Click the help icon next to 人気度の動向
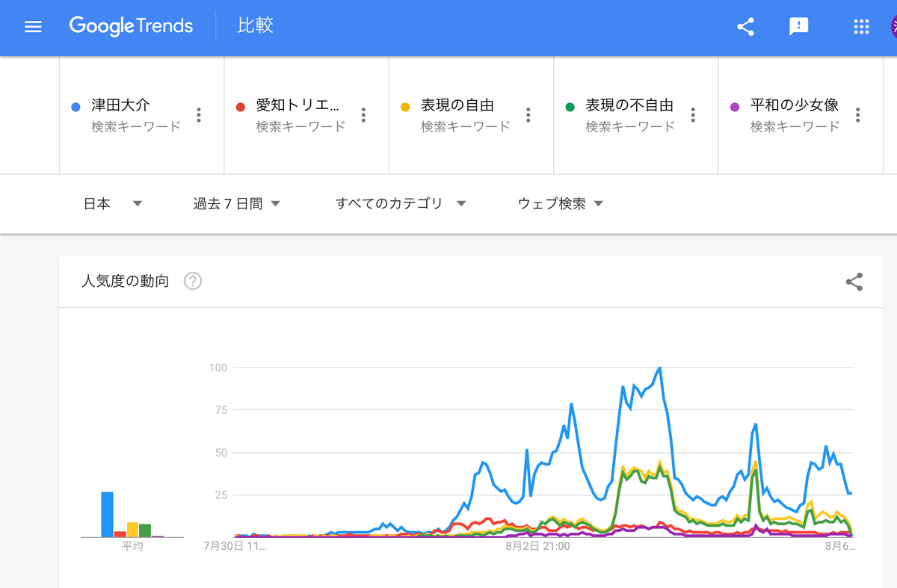Viewport: 897px width, 588px height. coord(192,281)
